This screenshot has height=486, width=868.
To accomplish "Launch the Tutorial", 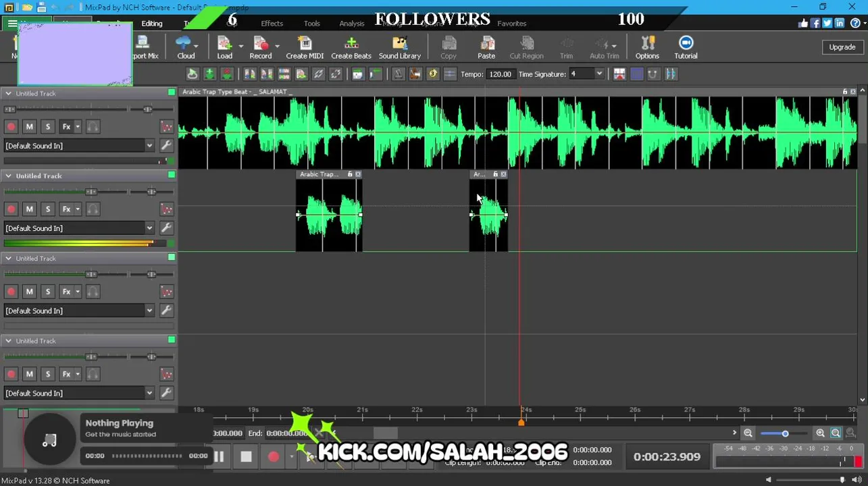I will 686,47.
